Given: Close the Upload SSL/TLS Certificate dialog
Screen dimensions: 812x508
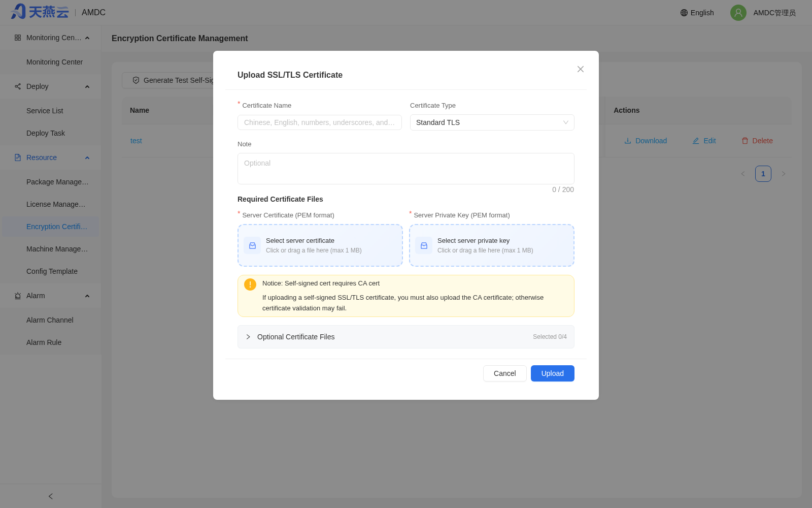Looking at the screenshot, I should [581, 69].
